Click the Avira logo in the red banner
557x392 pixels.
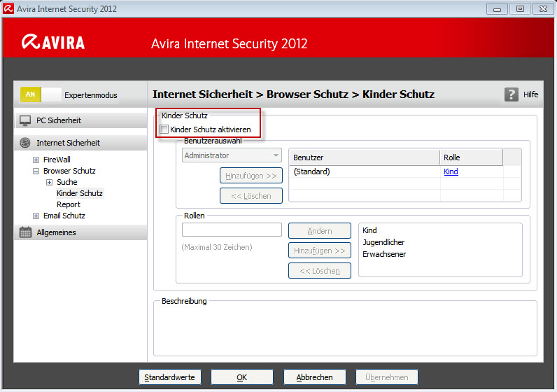click(53, 42)
